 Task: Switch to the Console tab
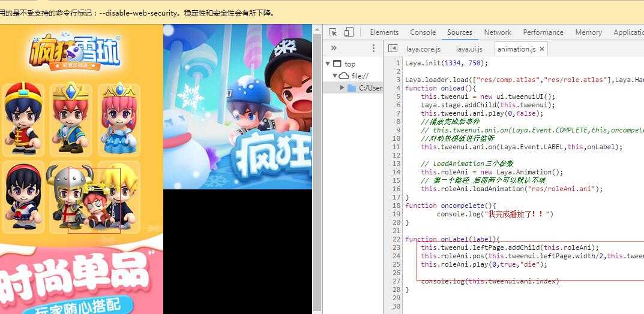[x=423, y=32]
